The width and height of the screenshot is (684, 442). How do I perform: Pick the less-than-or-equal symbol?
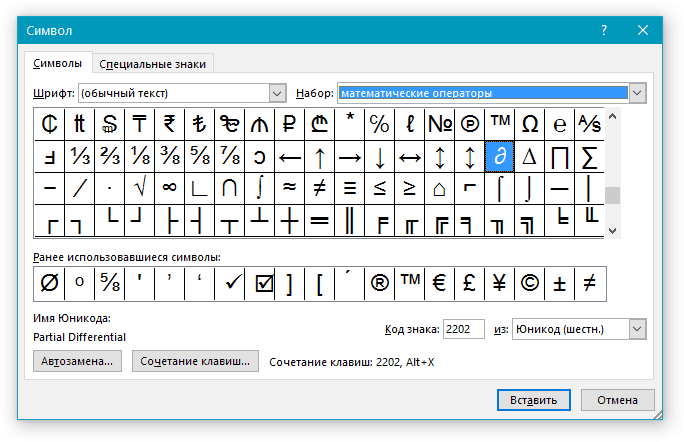(380, 188)
